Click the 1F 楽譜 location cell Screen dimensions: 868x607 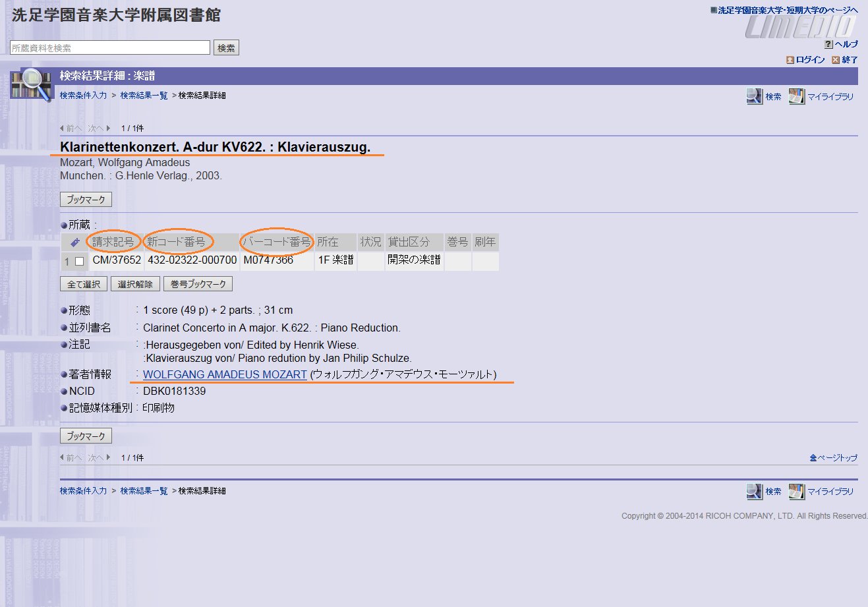[336, 260]
